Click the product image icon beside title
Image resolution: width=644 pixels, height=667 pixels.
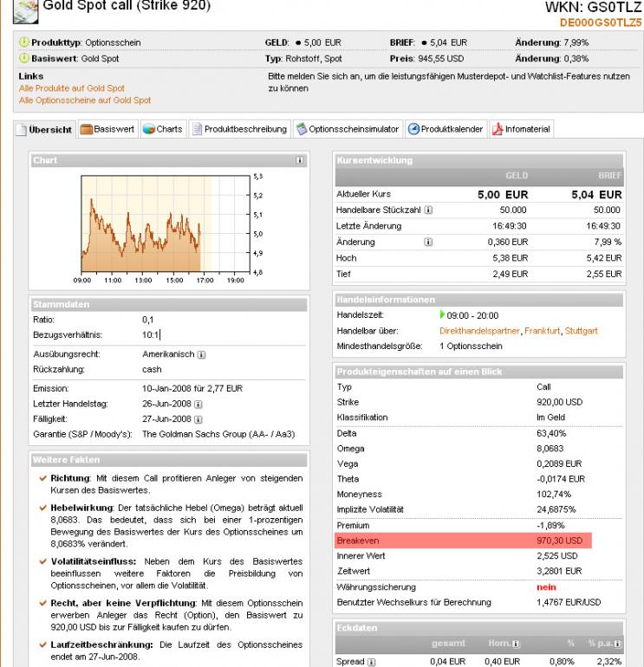click(25, 11)
